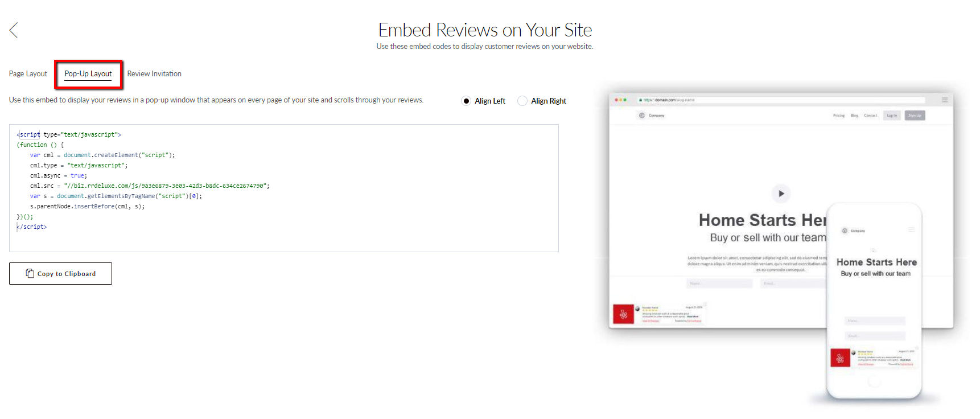Click the closing </script> line
Screen dimensions: 980x419
[x=32, y=227]
